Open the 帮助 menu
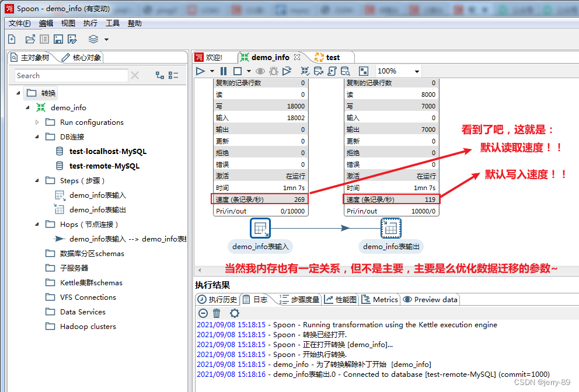 tap(134, 23)
